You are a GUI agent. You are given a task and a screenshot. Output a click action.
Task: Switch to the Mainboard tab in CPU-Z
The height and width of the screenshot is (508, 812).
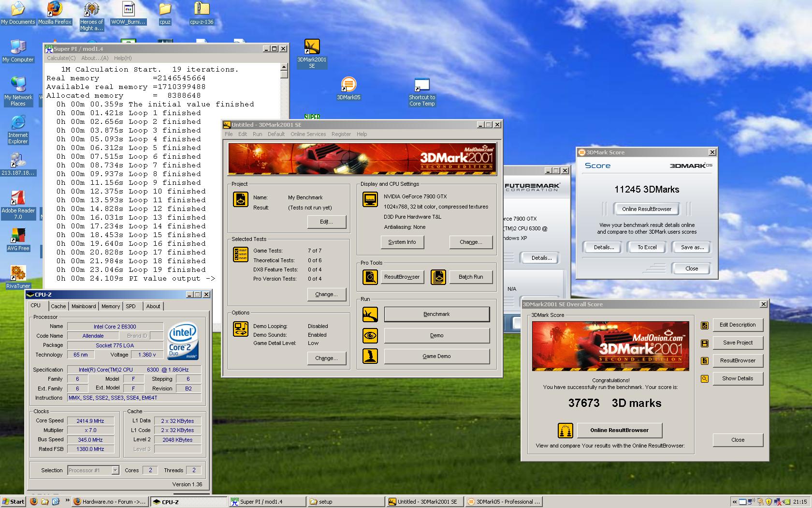click(x=84, y=306)
